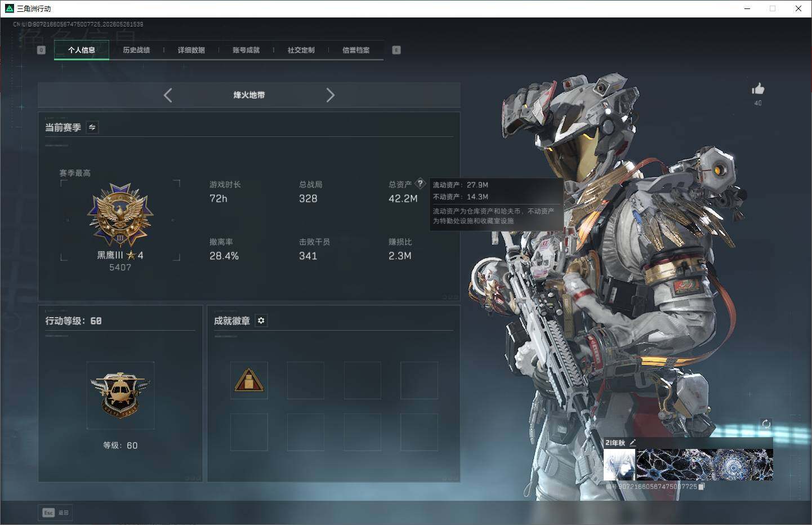Switch to the 信誉档案 tab
The height and width of the screenshot is (525, 812).
[x=356, y=50]
